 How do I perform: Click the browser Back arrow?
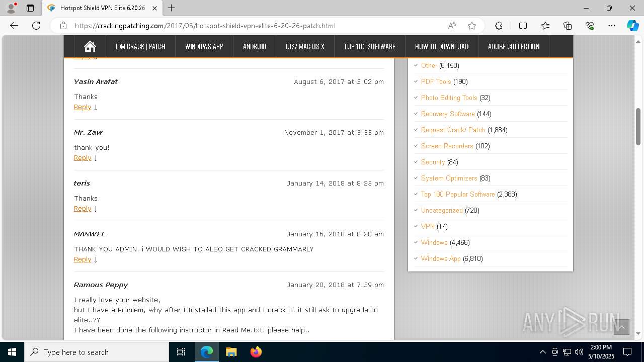(14, 26)
